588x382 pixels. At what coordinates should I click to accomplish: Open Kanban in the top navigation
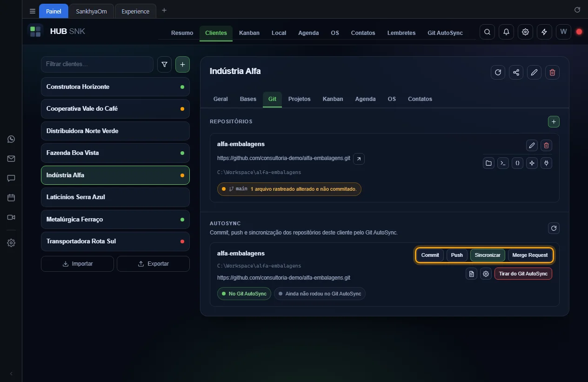point(249,33)
